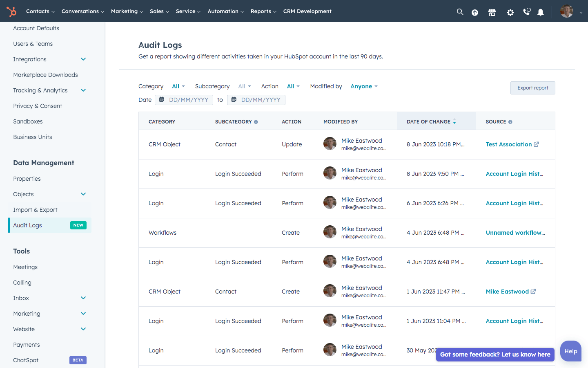Open the Contacts menu
This screenshot has height=368, width=588.
coord(40,11)
